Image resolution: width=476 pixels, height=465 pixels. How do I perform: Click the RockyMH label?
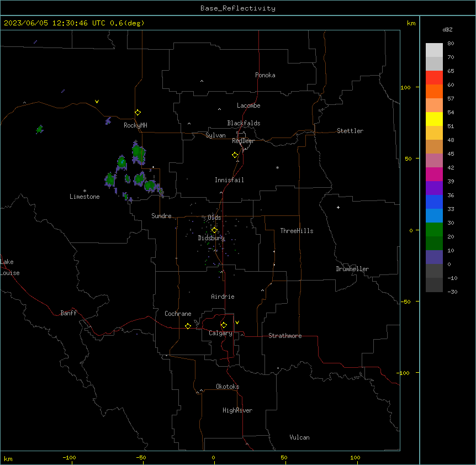135,125
